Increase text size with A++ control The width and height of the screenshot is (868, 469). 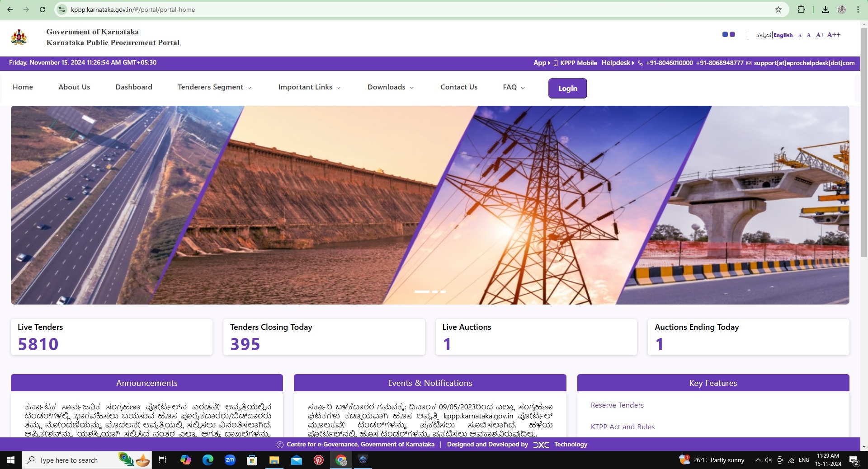click(x=834, y=35)
